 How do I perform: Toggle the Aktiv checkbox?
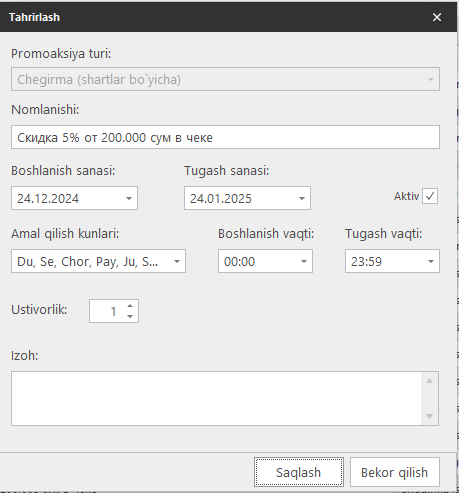click(430, 196)
